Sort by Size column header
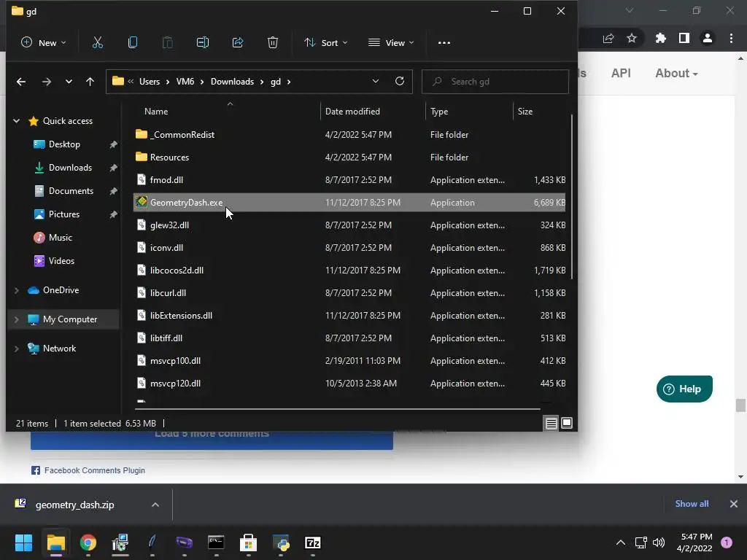This screenshot has width=747, height=560. (x=525, y=112)
